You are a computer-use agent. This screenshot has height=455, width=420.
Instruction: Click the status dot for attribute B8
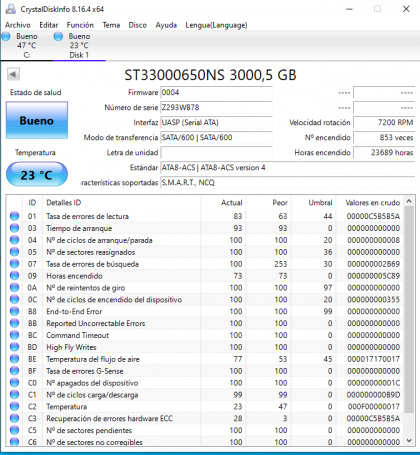(14, 311)
